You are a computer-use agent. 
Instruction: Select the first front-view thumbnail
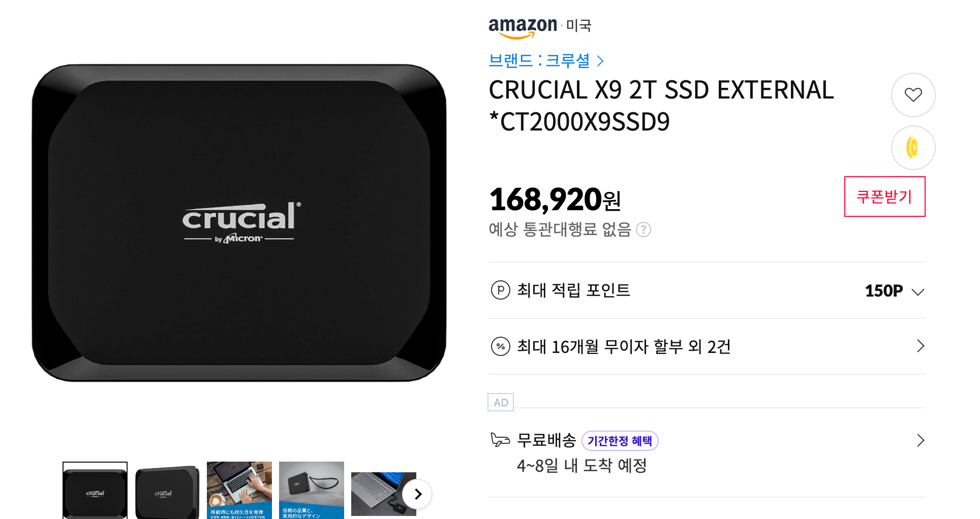pos(95,490)
